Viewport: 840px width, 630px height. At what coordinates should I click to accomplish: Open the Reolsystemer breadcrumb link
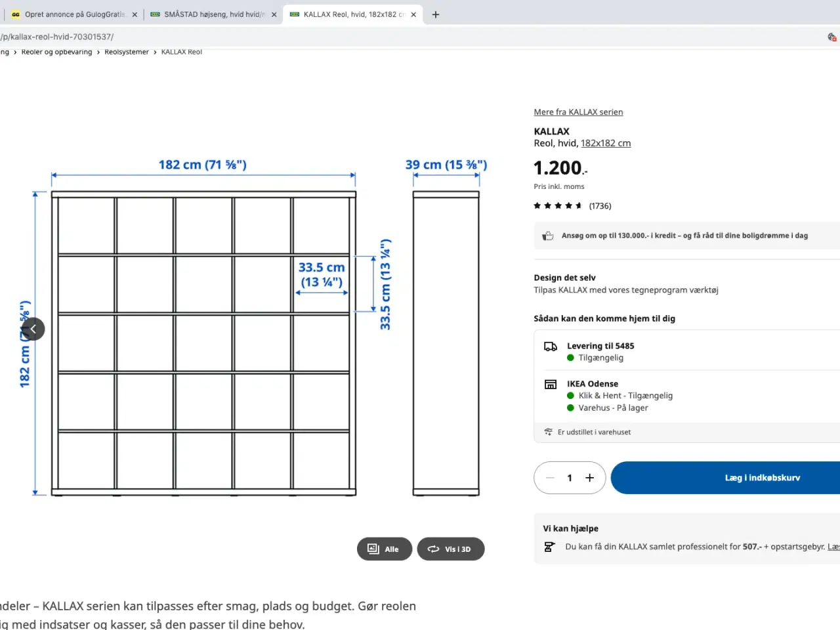127,52
